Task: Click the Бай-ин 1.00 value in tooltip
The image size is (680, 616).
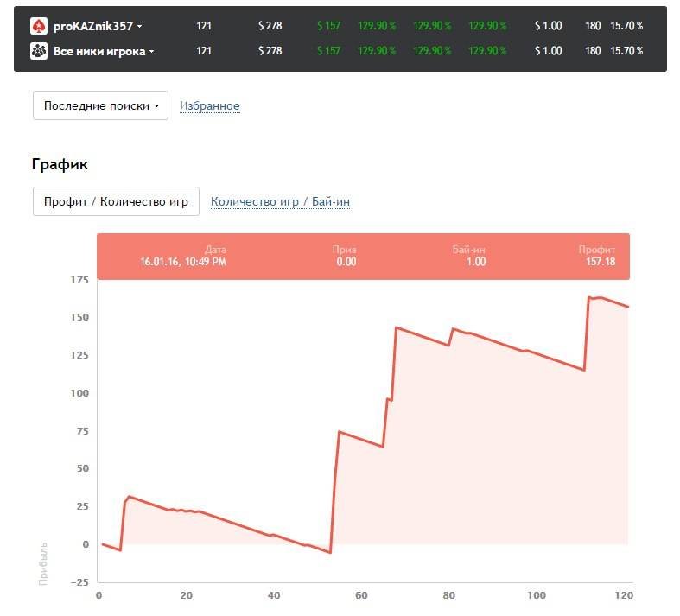Action: pos(475,262)
